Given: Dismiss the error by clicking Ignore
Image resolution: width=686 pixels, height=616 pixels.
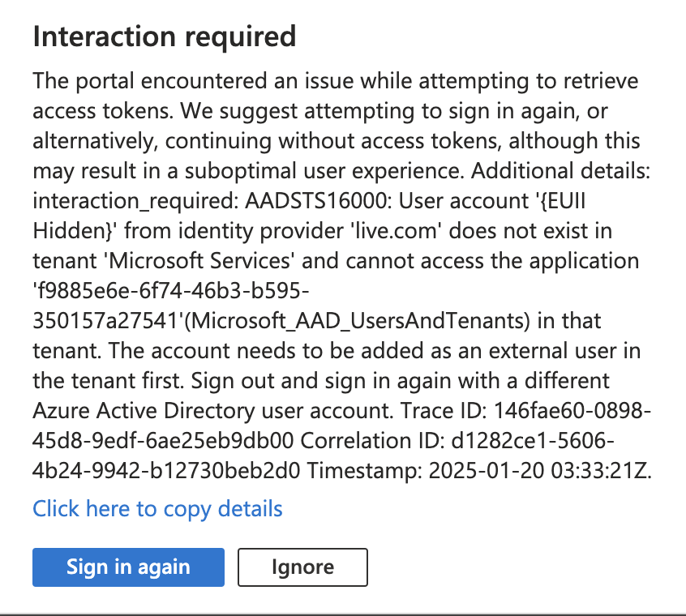Looking at the screenshot, I should [x=302, y=567].
